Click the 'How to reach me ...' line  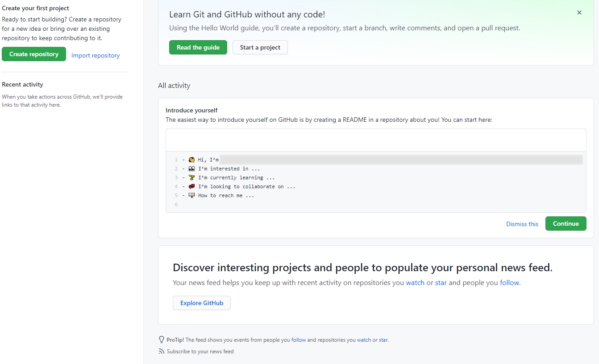226,195
